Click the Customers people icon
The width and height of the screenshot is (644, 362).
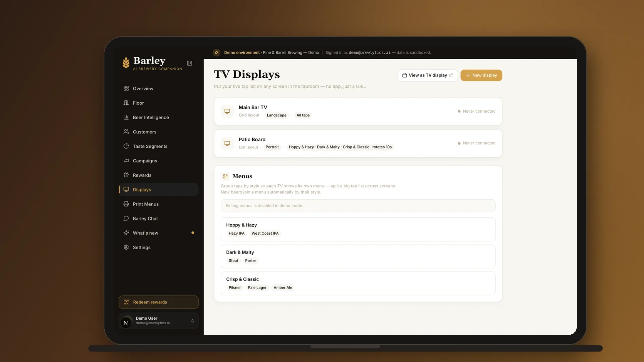126,132
